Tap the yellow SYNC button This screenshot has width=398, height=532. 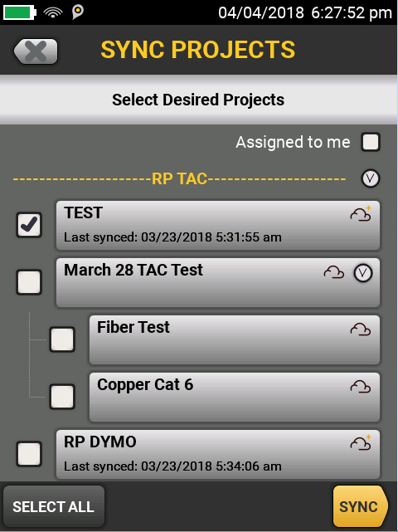tap(361, 506)
